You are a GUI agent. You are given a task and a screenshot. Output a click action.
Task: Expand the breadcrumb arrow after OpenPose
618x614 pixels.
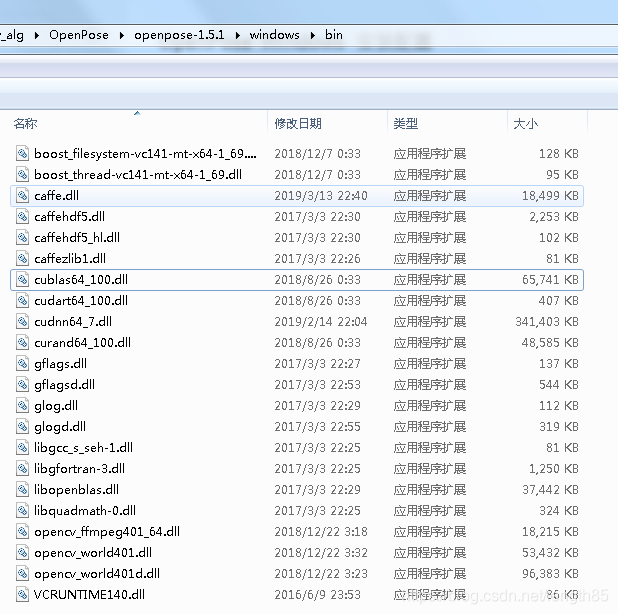pos(122,35)
